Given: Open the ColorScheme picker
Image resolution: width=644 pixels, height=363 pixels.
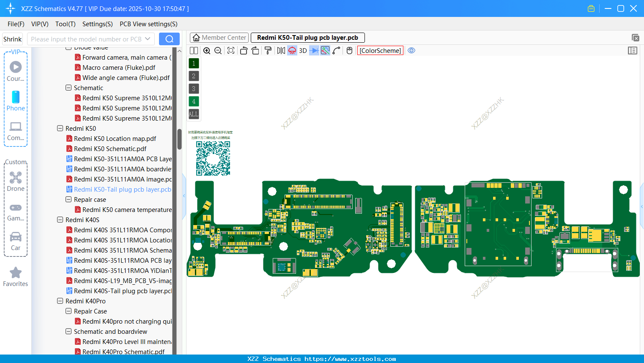Looking at the screenshot, I should [x=380, y=51].
